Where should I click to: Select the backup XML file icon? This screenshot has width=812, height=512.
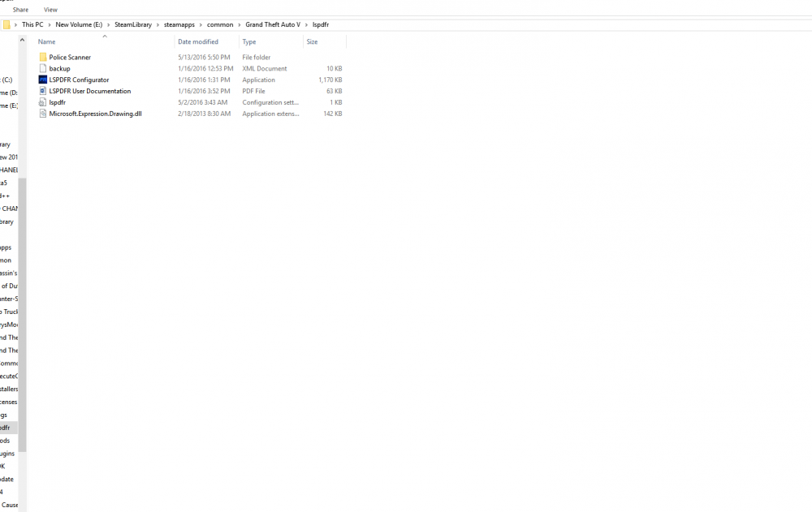[43, 68]
